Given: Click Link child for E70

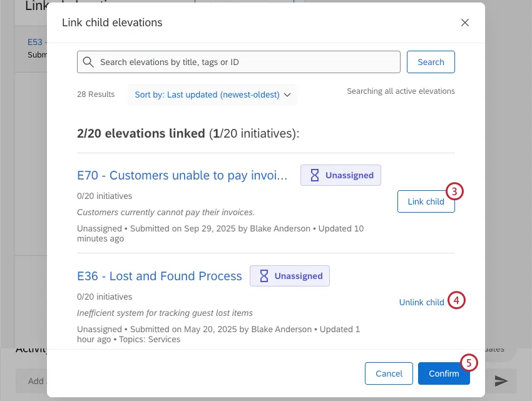Looking at the screenshot, I should point(426,201).
